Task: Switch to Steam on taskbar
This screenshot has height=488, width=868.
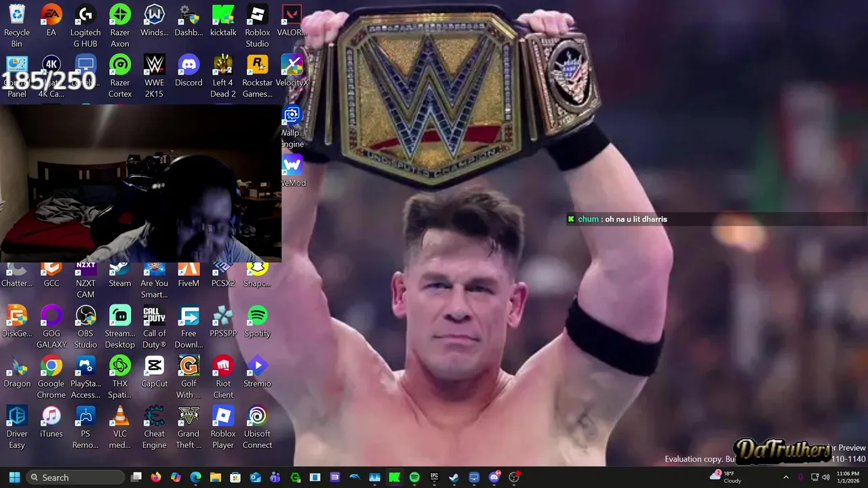Action: (454, 477)
